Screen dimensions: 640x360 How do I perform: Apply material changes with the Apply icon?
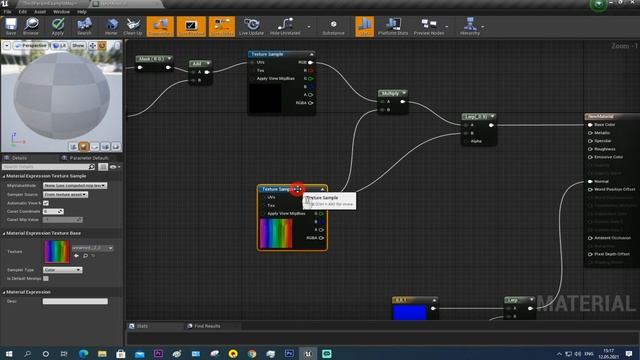point(58,26)
